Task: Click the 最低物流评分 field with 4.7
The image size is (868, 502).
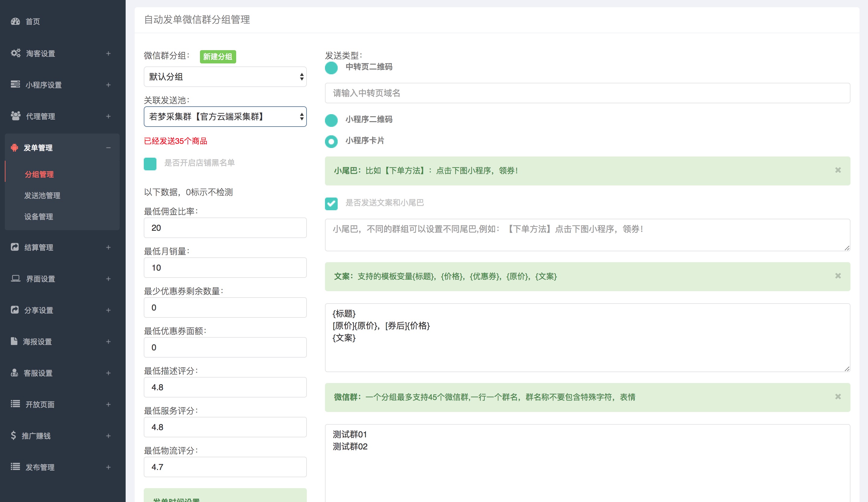Action: click(225, 467)
